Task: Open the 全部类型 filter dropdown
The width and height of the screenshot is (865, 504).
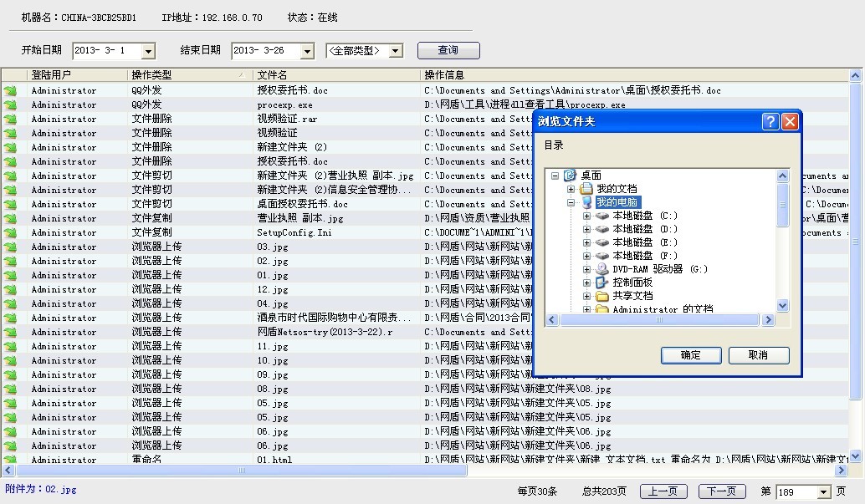Action: click(x=397, y=51)
